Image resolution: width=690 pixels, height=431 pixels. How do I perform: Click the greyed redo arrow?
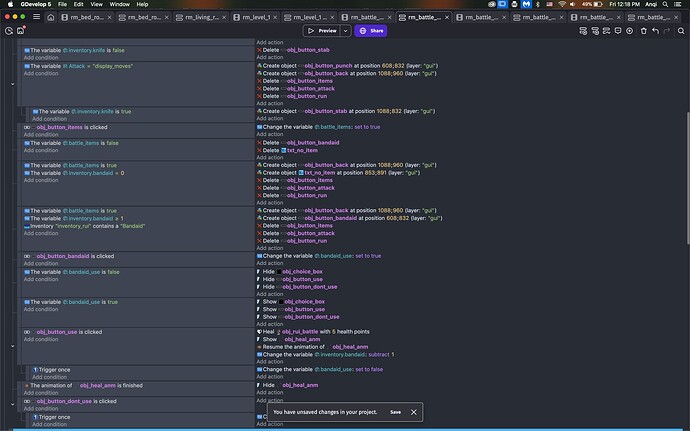pos(667,31)
